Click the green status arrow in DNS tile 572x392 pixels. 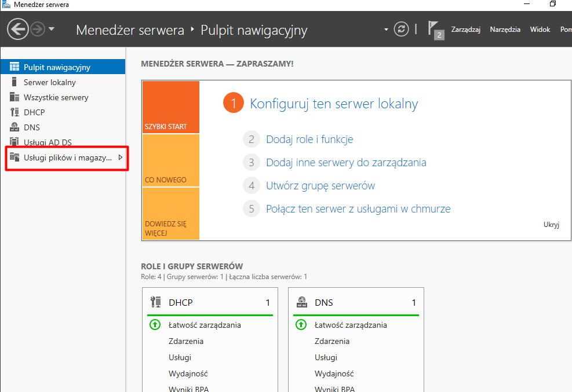pos(301,325)
